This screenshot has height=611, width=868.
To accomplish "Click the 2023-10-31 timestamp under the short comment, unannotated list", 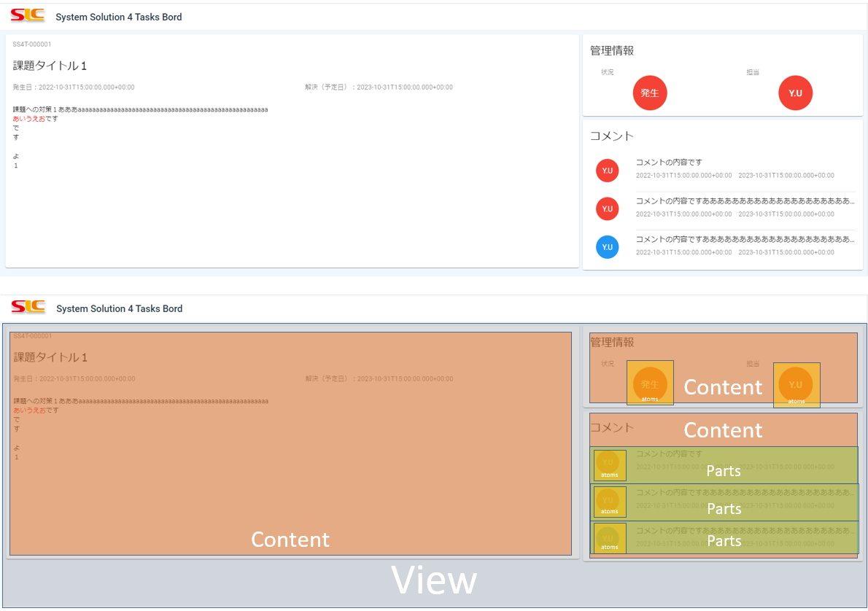I will (786, 176).
